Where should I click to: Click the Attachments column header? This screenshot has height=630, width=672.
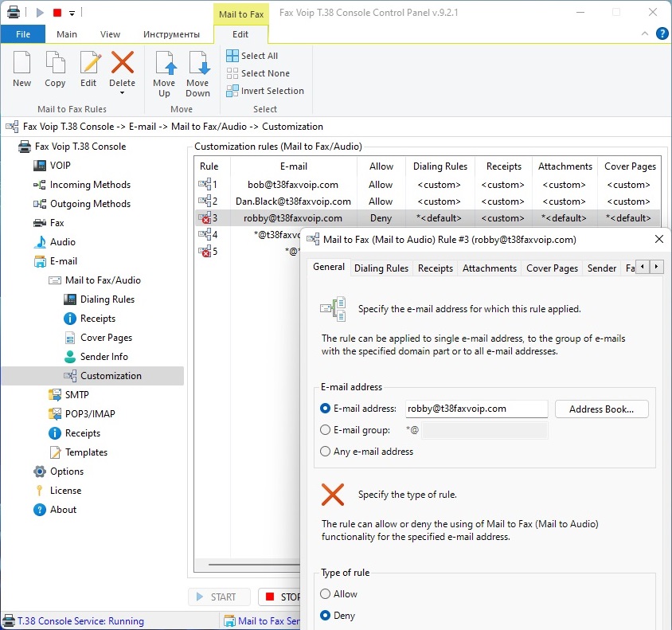pyautogui.click(x=565, y=166)
